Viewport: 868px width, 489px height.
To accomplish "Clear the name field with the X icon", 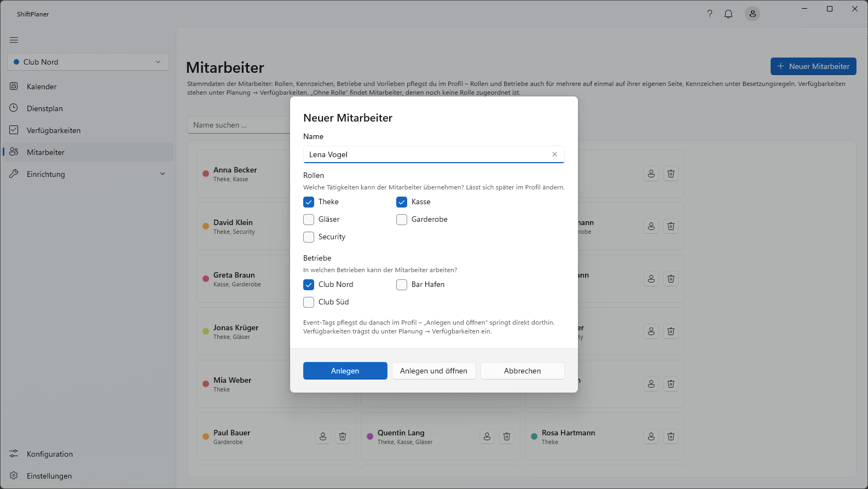I will click(x=554, y=154).
